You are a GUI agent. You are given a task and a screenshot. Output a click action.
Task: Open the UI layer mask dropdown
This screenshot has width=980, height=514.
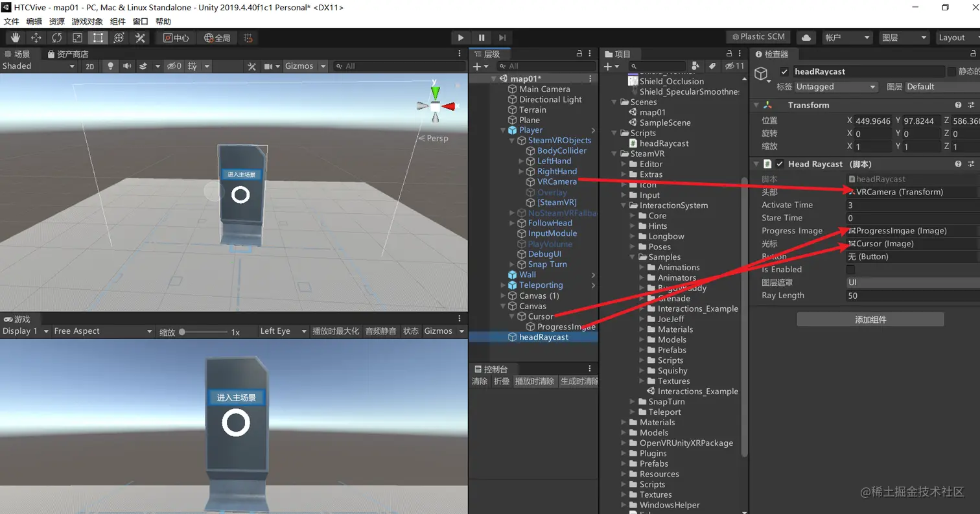[x=913, y=283]
